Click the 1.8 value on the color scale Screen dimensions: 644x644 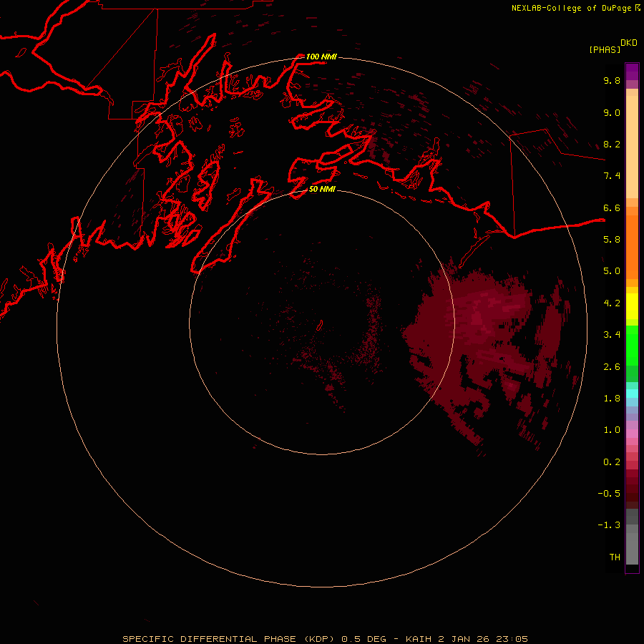[612, 398]
